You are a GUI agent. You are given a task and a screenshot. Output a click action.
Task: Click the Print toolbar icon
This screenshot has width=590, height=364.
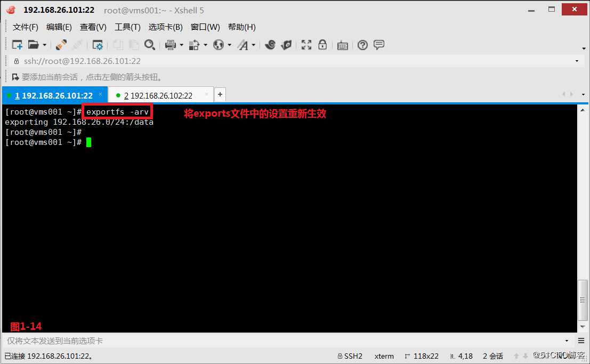tap(171, 45)
